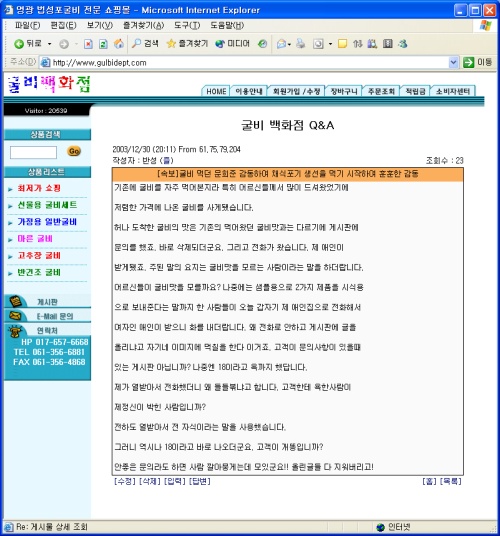
Task: Select the 주문조회 tab
Action: (x=381, y=91)
